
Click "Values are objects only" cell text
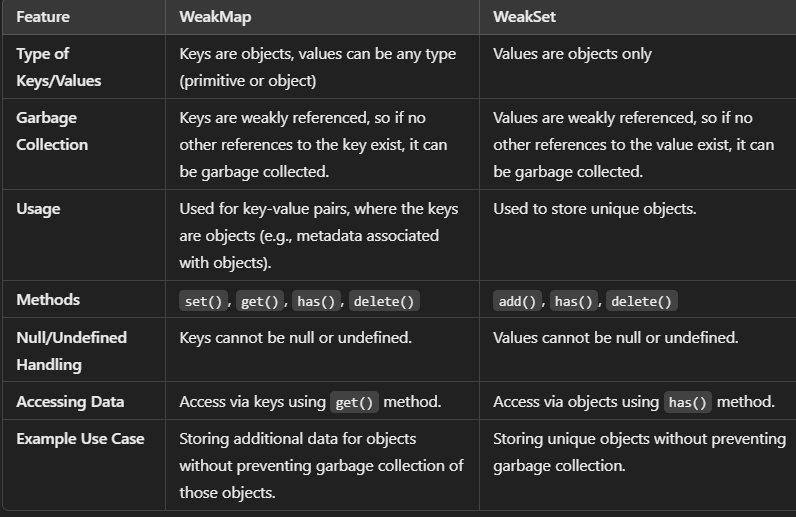click(572, 54)
